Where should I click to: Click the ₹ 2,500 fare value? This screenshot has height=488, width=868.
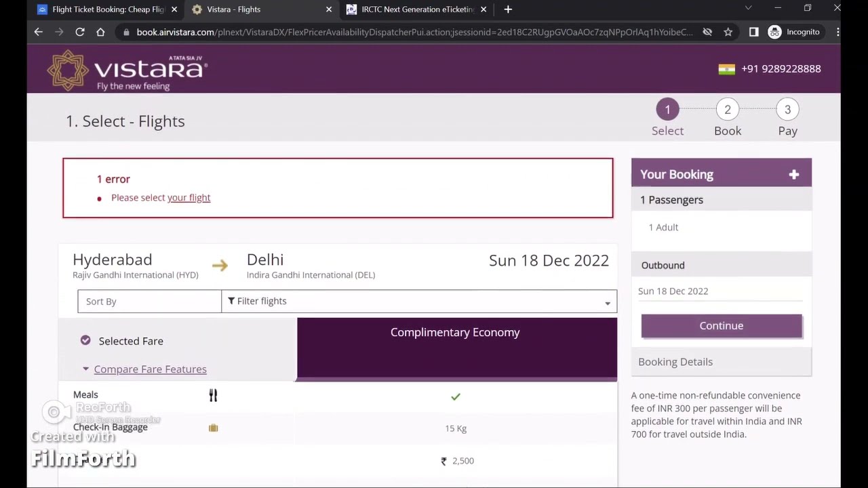pyautogui.click(x=458, y=461)
